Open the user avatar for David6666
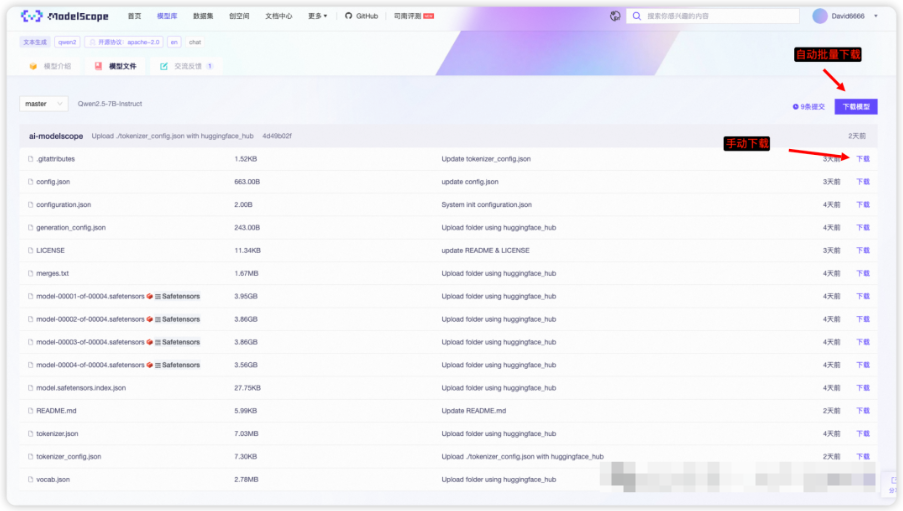This screenshot has width=903, height=511. (819, 16)
